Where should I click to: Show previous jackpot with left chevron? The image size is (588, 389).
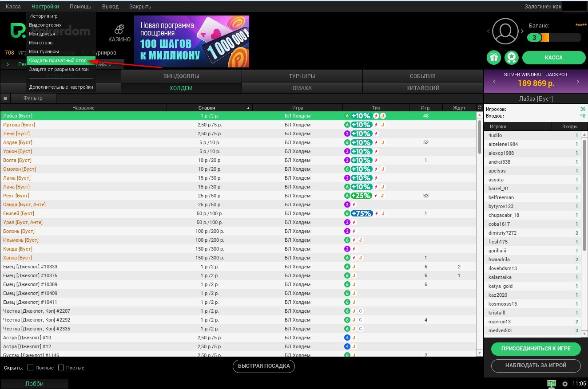click(493, 82)
